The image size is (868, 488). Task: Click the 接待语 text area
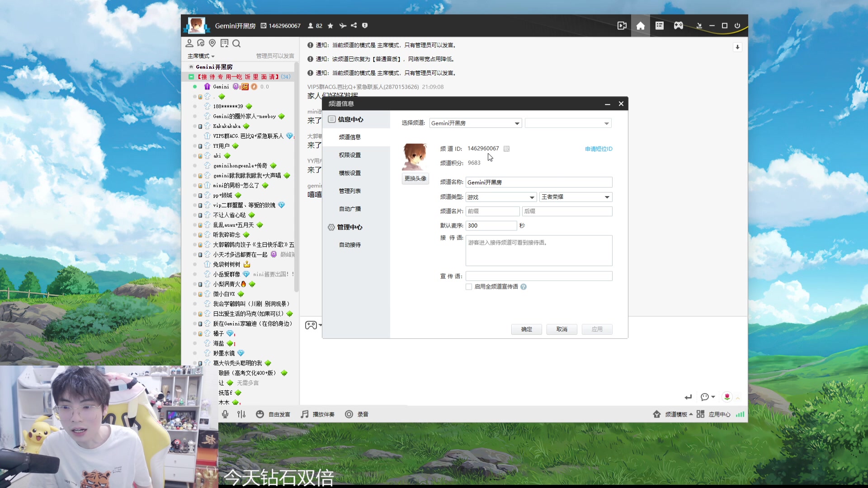[539, 251]
